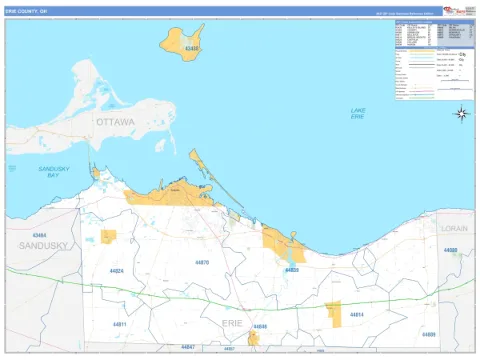The width and height of the screenshot is (480, 360).
Task: Select the ZIP label 44857
Action: coord(229,349)
